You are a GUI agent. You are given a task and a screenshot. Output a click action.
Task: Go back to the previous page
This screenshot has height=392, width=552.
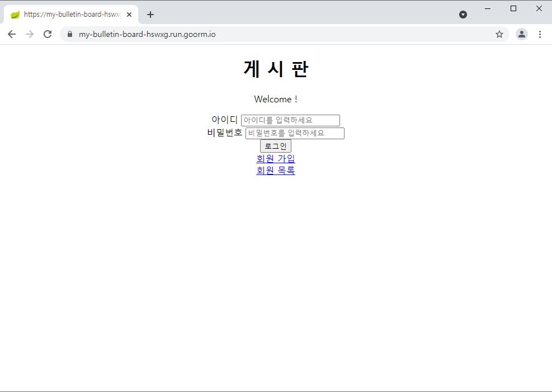point(12,34)
